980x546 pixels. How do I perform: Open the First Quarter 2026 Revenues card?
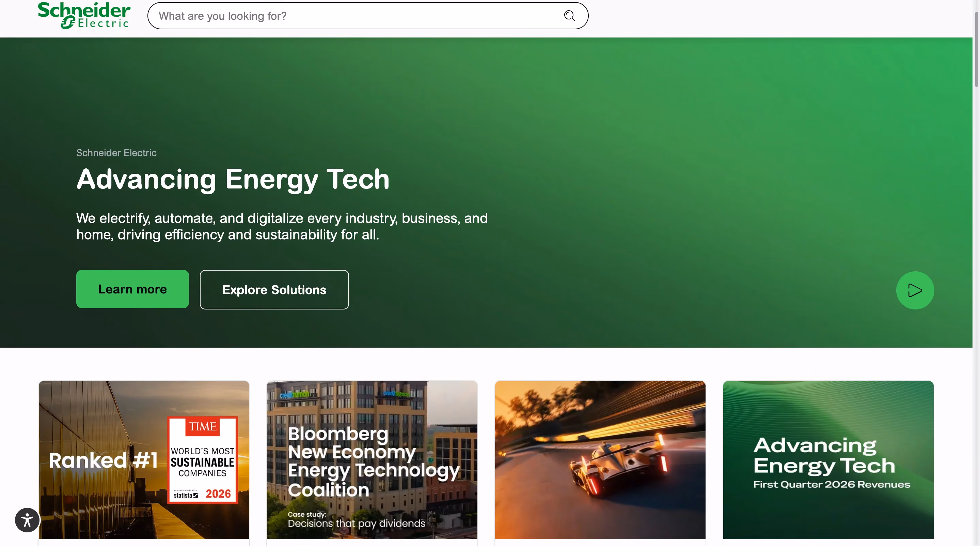point(828,460)
